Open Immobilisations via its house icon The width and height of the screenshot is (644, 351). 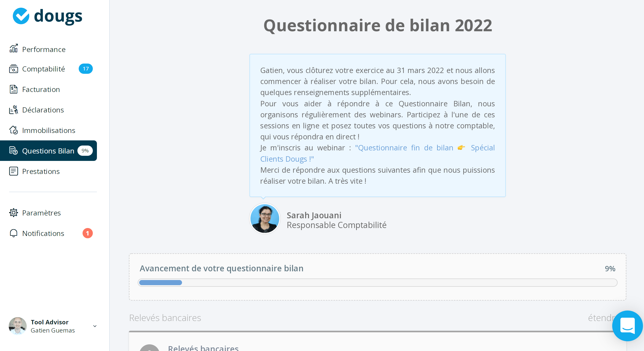[x=14, y=130]
